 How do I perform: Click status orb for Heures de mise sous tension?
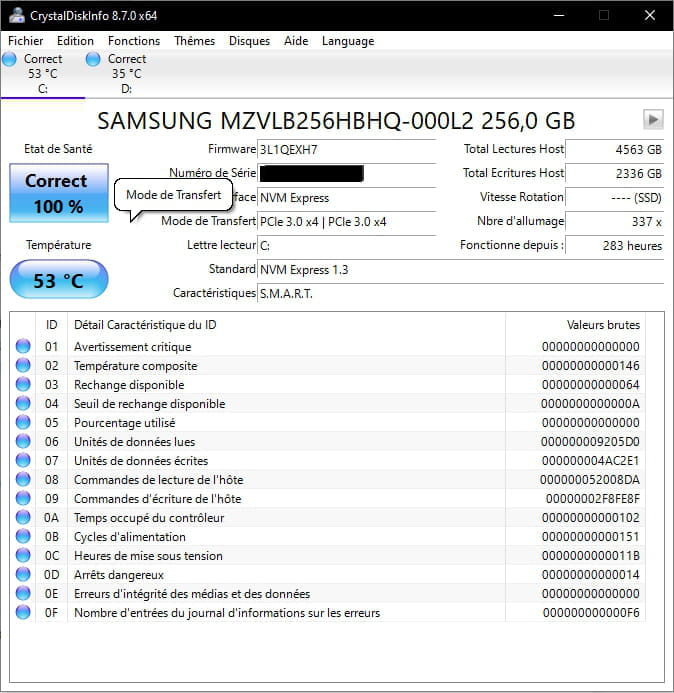[23, 555]
